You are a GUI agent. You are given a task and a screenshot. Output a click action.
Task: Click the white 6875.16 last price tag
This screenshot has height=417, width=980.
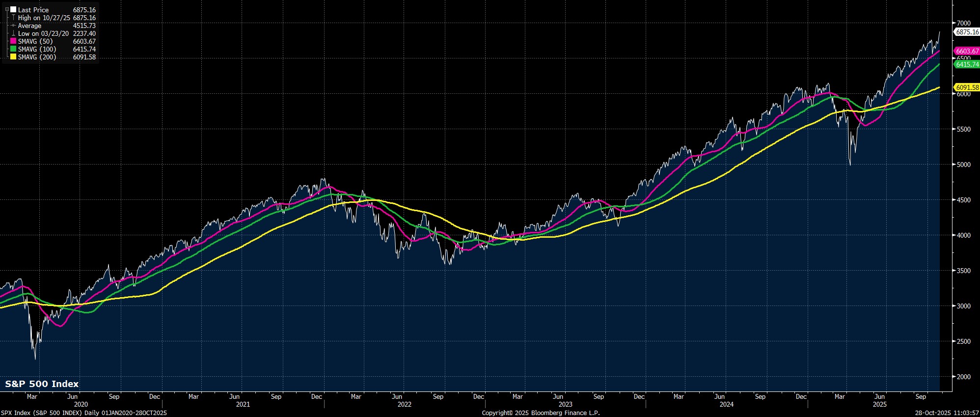(x=967, y=32)
